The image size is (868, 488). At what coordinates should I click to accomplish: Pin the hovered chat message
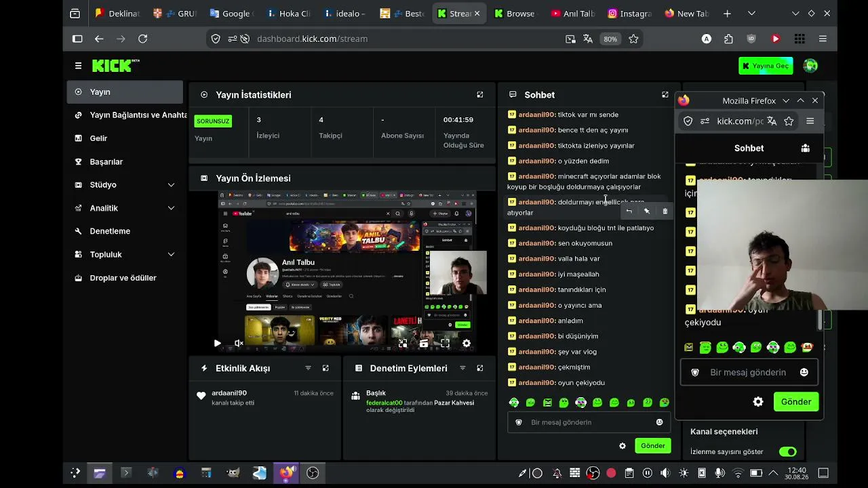tap(647, 211)
